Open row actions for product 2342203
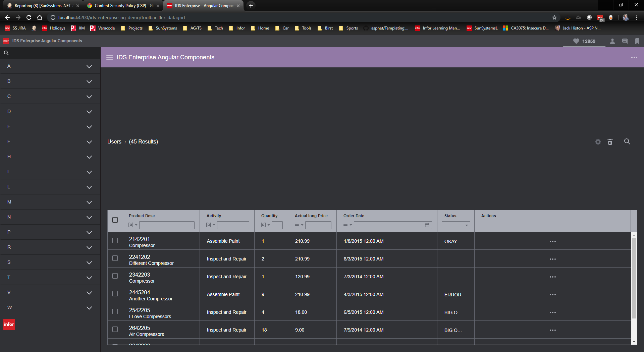The width and height of the screenshot is (644, 352). pyautogui.click(x=553, y=277)
